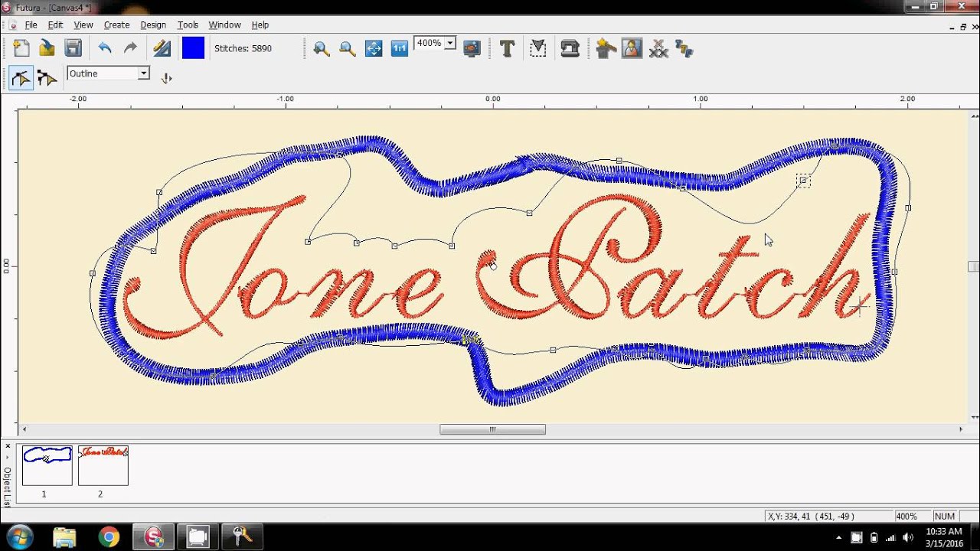
Task: Click the entry point arrow icon
Action: pyautogui.click(x=166, y=77)
